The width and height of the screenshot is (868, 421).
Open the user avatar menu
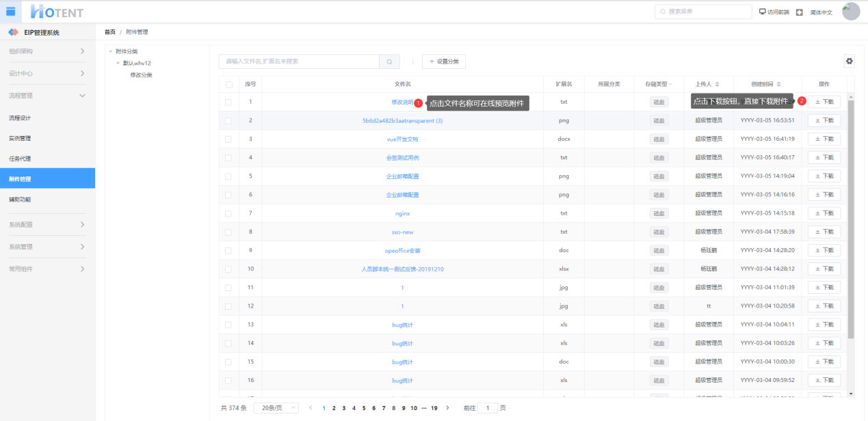(851, 11)
